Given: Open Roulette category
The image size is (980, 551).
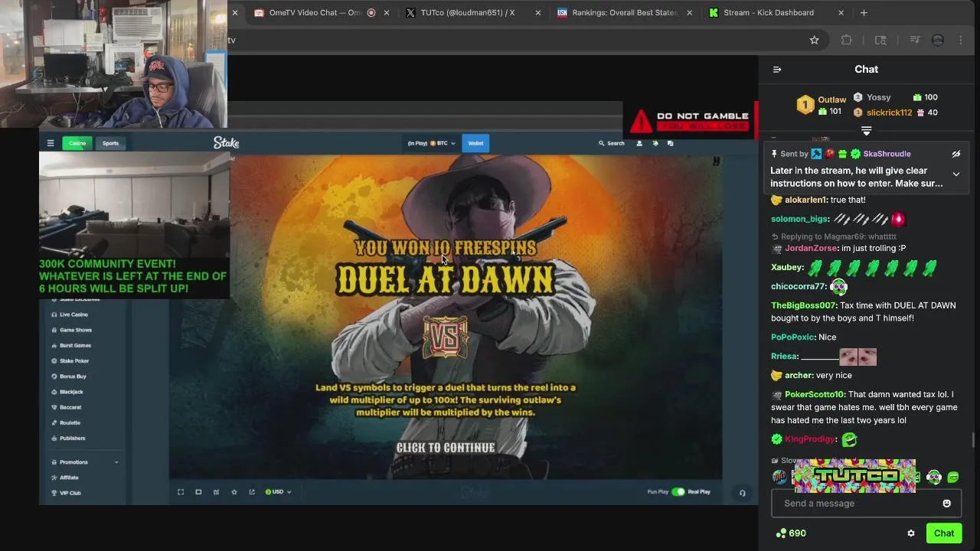Looking at the screenshot, I should click(70, 422).
